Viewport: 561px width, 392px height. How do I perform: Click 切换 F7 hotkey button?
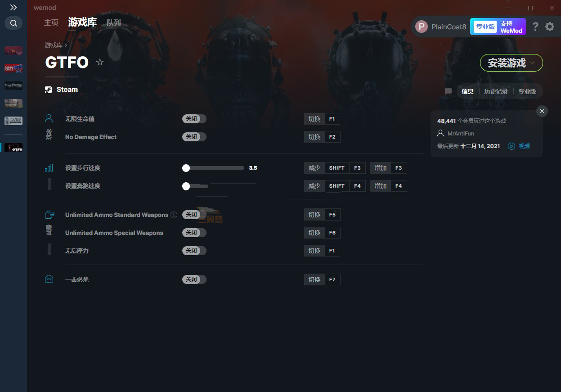pos(322,279)
